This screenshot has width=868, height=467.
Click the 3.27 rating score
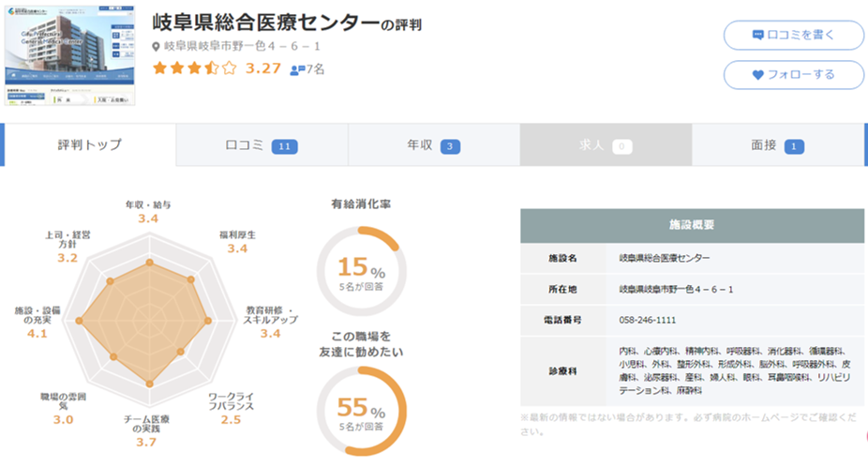[263, 68]
